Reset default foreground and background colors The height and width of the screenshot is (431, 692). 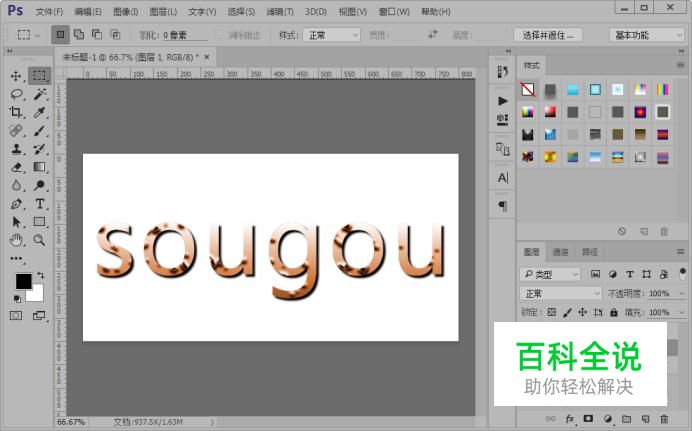tap(17, 299)
